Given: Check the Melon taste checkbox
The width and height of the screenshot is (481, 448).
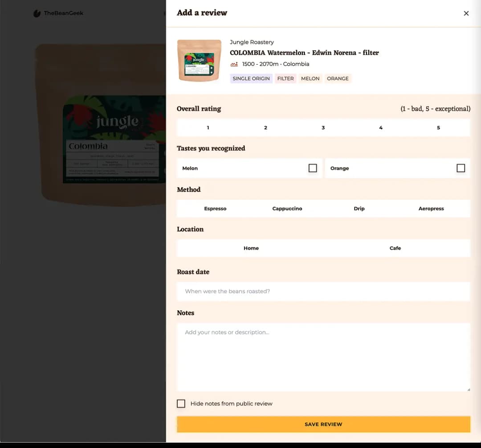Looking at the screenshot, I should [x=313, y=168].
